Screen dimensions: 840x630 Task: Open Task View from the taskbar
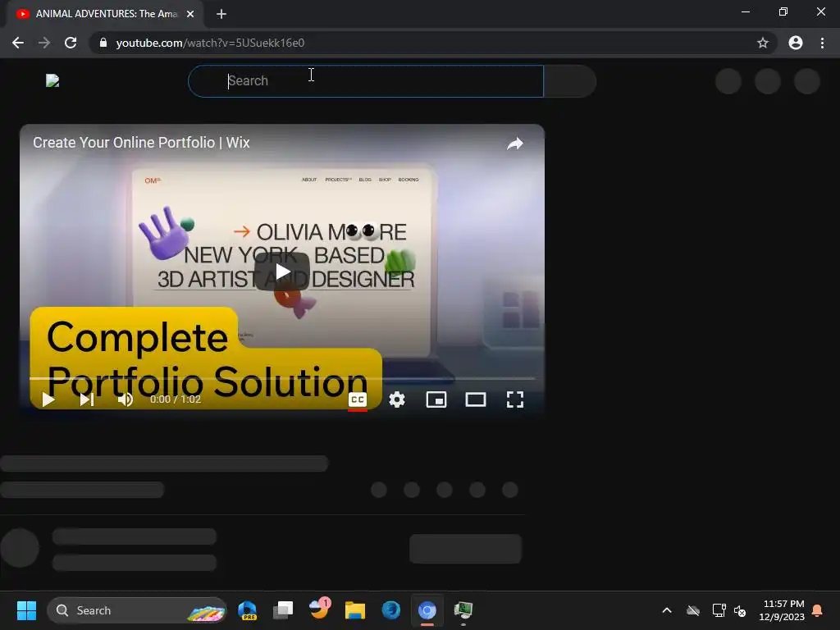[283, 610]
